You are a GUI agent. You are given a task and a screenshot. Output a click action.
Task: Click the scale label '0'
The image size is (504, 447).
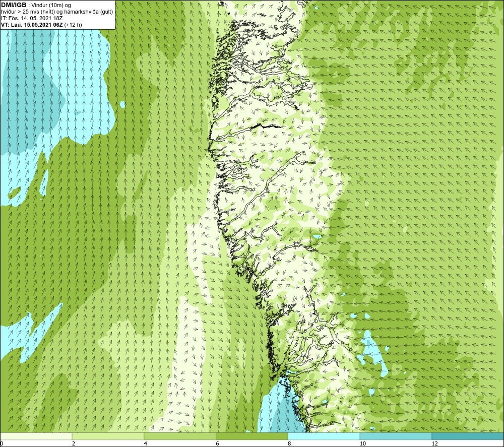2,444
